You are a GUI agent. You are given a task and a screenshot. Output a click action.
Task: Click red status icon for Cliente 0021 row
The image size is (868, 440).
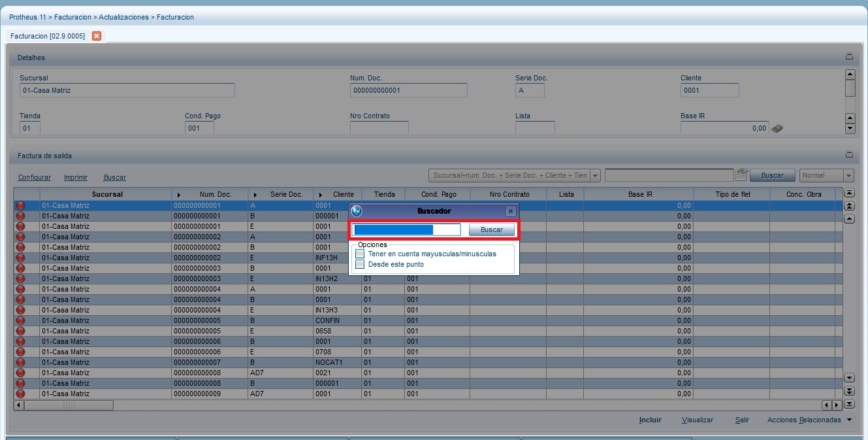pos(20,373)
